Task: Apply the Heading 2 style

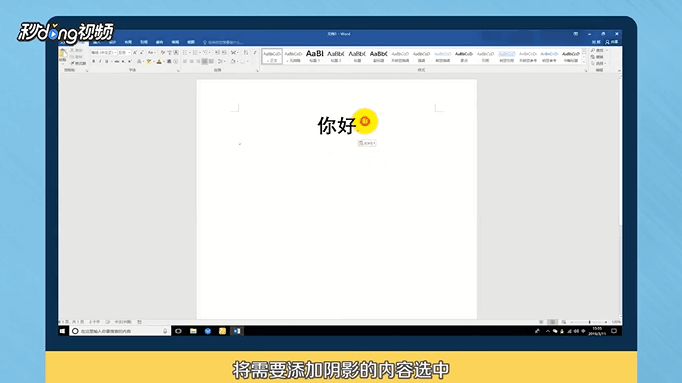Action: pyautogui.click(x=336, y=56)
